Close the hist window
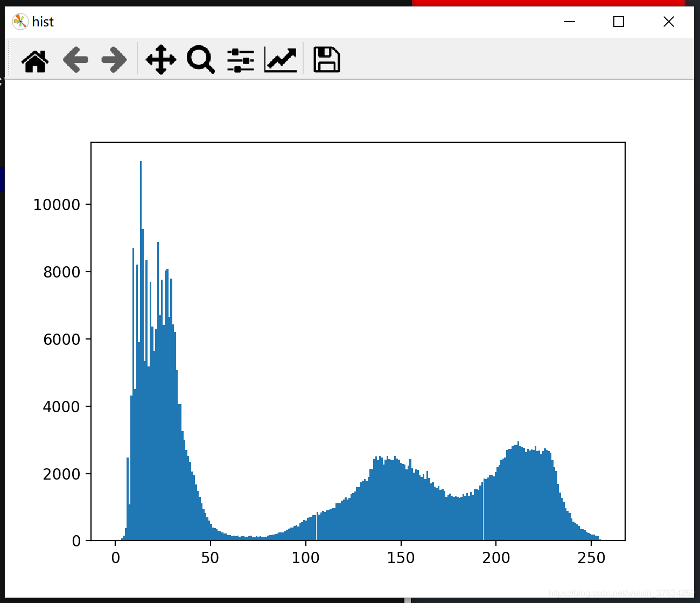The image size is (700, 603). pyautogui.click(x=669, y=22)
